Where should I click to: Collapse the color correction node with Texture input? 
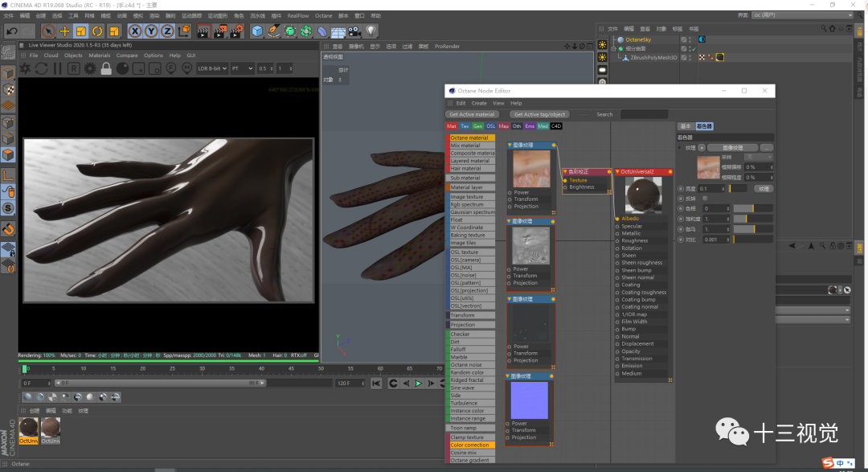pyautogui.click(x=565, y=172)
